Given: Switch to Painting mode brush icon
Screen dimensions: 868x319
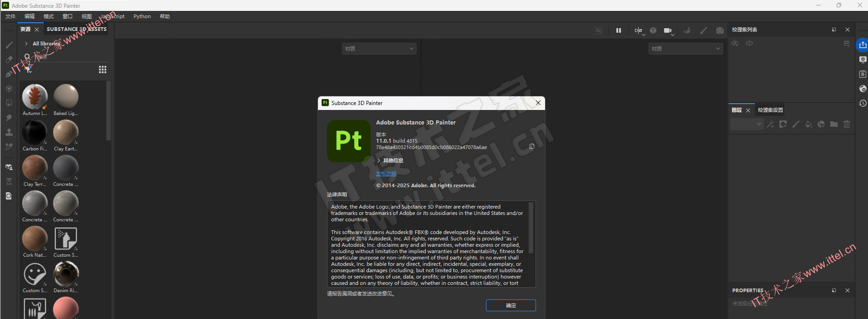Looking at the screenshot, I should pyautogui.click(x=704, y=30).
